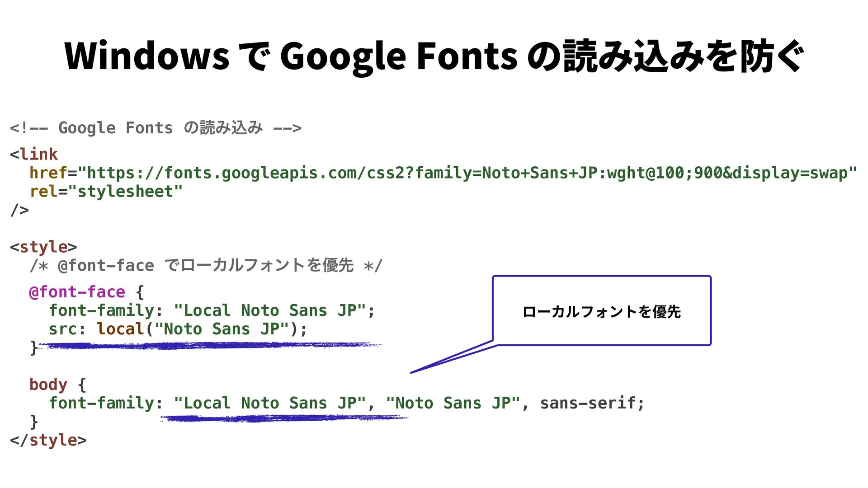Click the rel="stylesheet" attribute line

(x=106, y=192)
